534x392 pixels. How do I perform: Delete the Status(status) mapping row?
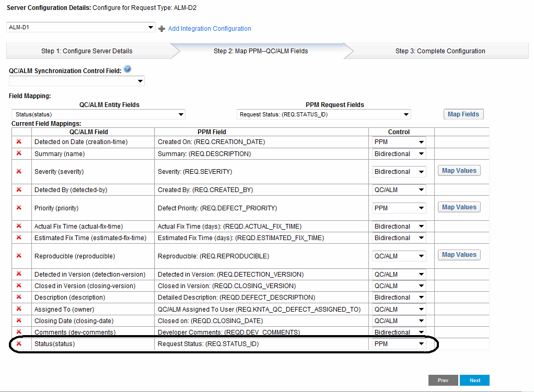tap(19, 344)
